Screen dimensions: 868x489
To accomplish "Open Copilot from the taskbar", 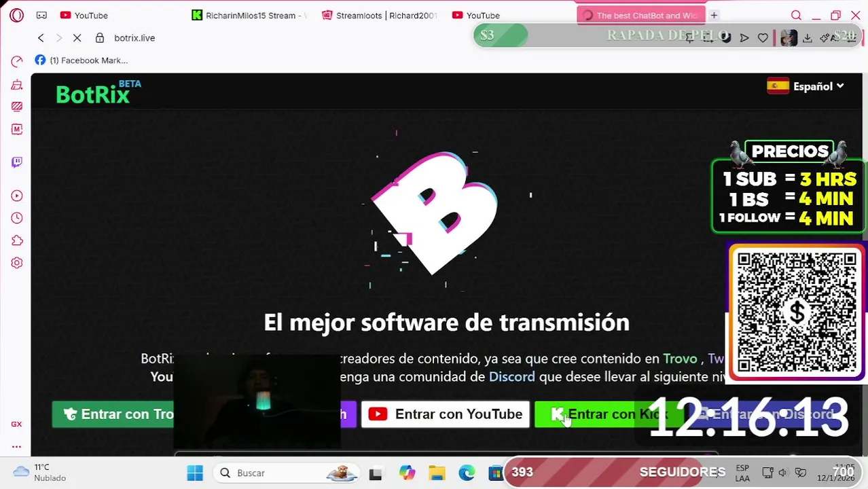I will (x=407, y=473).
